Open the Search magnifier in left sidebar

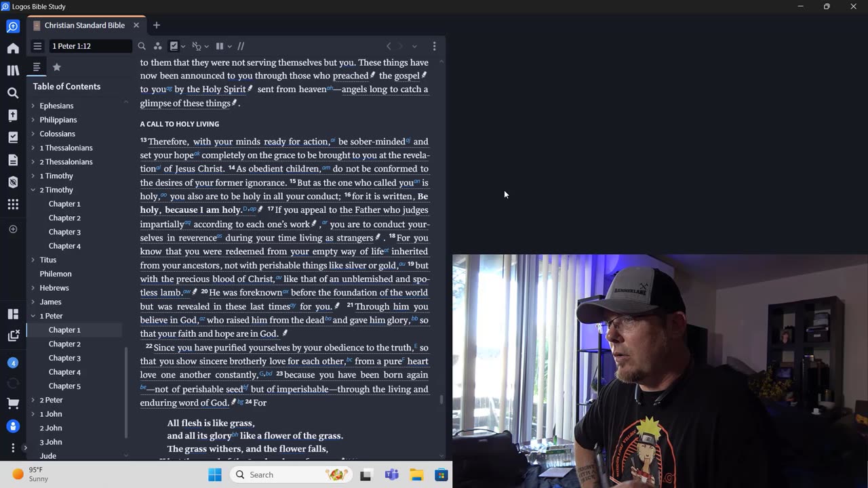pyautogui.click(x=13, y=93)
